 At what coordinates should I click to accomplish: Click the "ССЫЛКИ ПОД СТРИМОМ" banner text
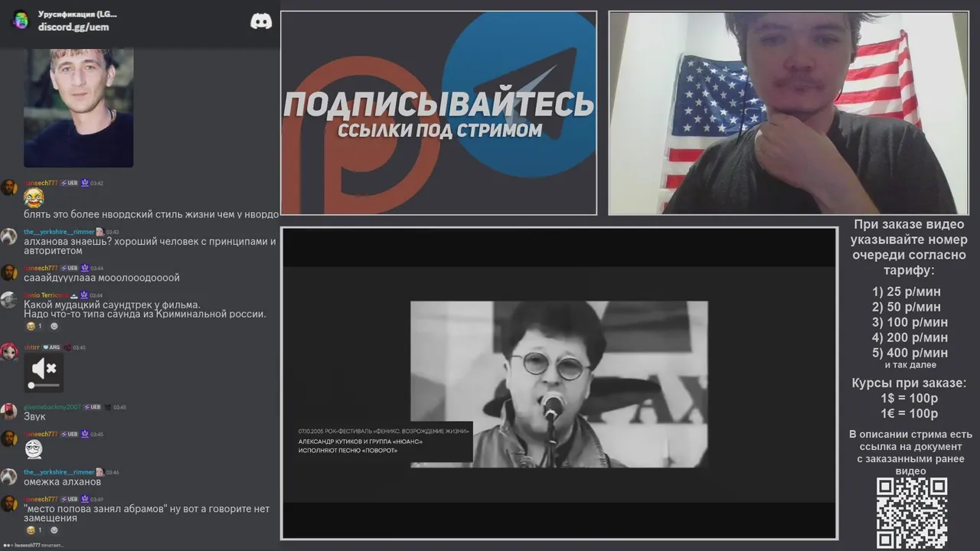[x=439, y=130]
